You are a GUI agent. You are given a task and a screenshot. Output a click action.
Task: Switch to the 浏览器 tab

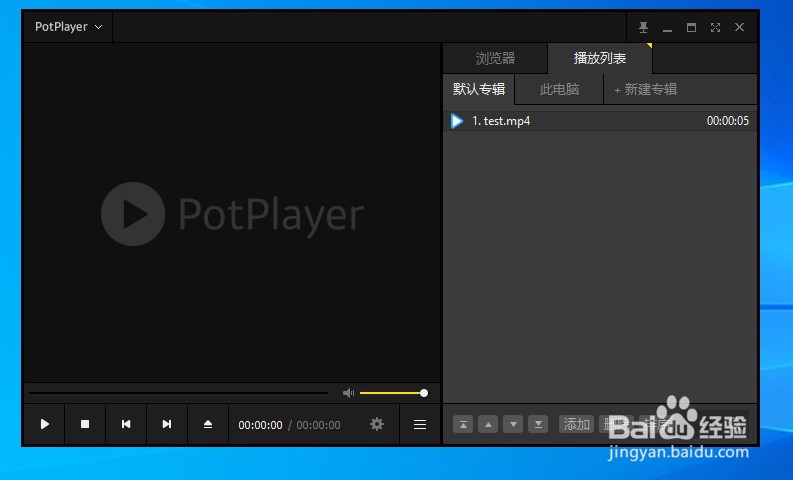point(495,58)
